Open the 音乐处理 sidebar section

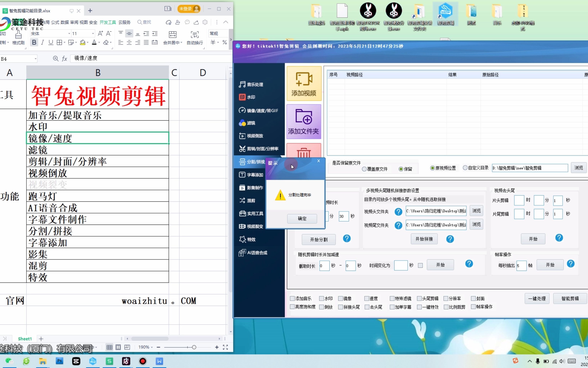pyautogui.click(x=251, y=85)
